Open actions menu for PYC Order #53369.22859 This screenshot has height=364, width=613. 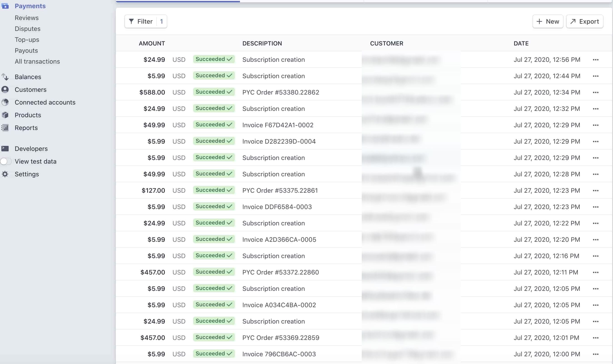[x=596, y=338]
